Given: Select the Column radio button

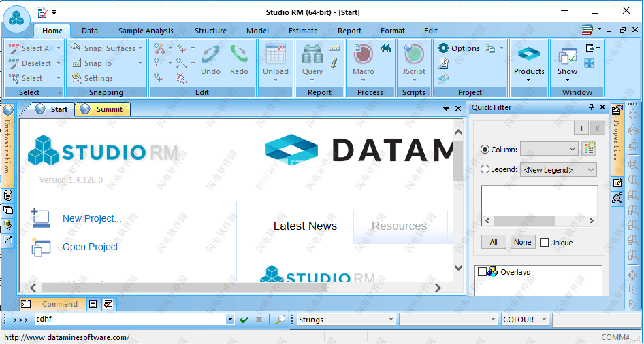Looking at the screenshot, I should (x=485, y=150).
